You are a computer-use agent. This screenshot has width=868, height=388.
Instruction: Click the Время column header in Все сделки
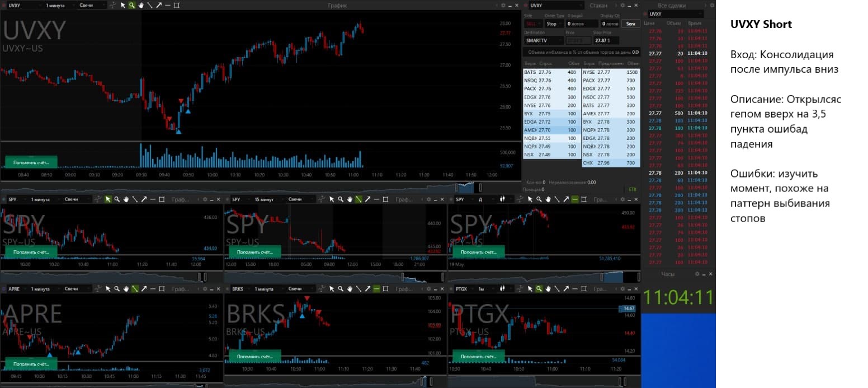click(694, 23)
